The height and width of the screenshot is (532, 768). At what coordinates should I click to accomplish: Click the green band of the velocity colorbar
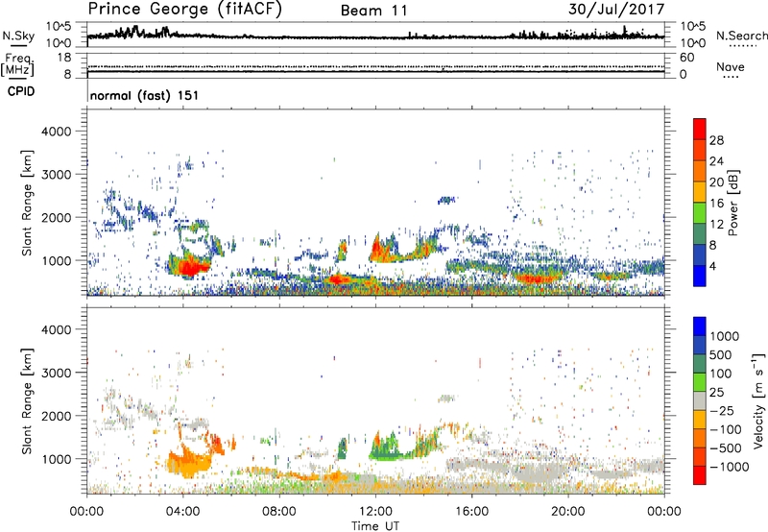700,382
